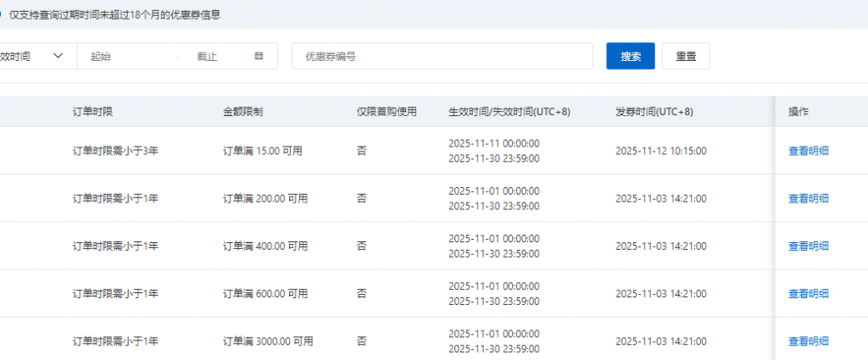The width and height of the screenshot is (868, 360).
Task: Select the 订单时限需小于3年 cell in first row
Action: coord(115,151)
